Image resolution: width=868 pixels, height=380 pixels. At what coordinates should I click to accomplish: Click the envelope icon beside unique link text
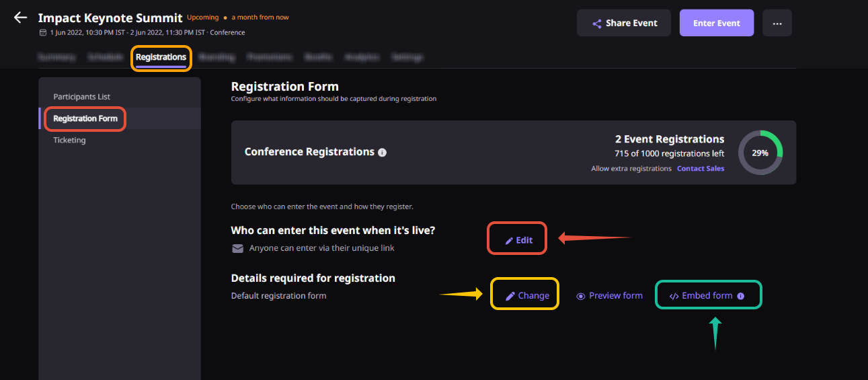237,248
